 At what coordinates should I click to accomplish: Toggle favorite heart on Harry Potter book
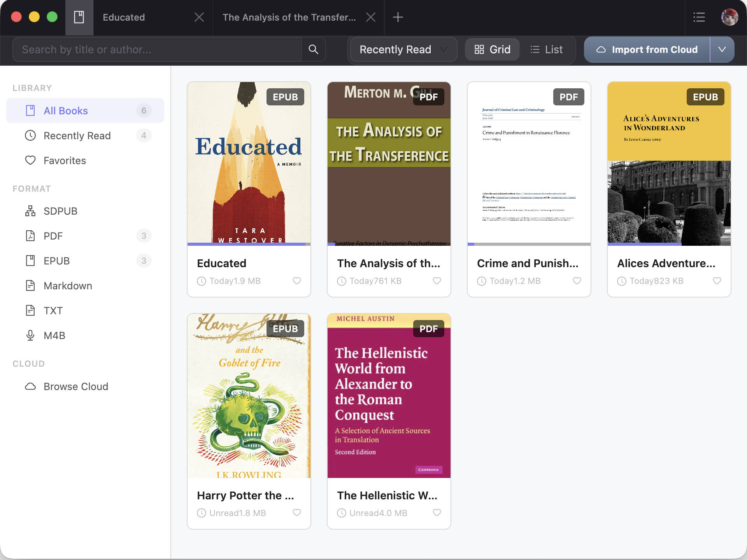(x=297, y=513)
